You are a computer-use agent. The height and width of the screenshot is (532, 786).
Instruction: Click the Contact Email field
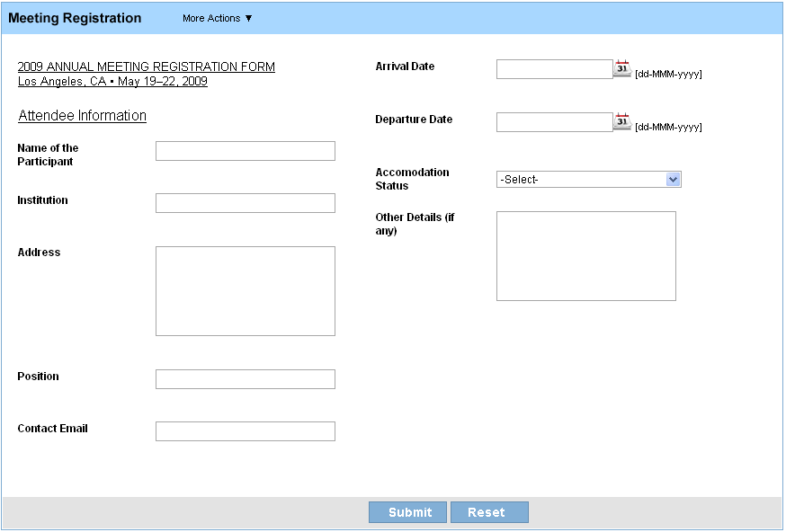point(245,430)
